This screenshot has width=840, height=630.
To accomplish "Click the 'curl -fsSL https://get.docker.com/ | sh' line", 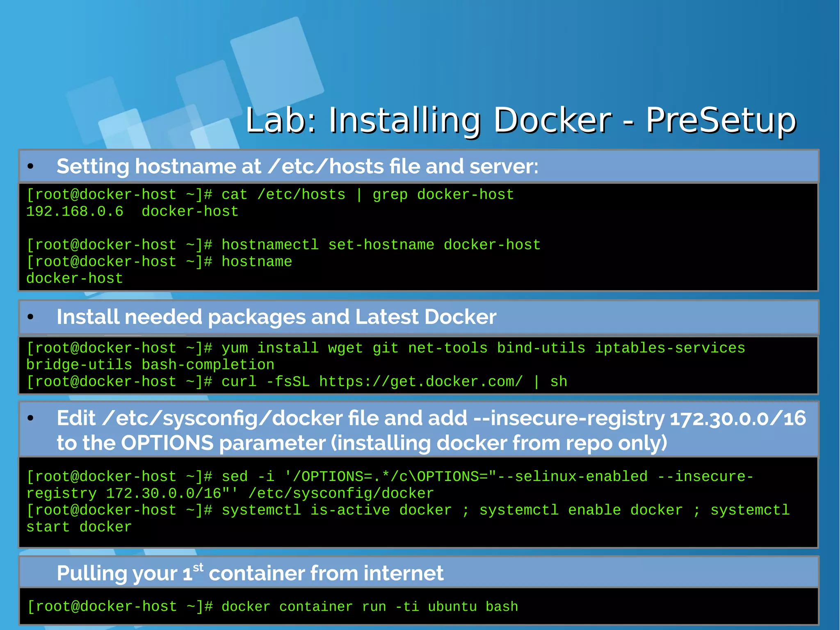I will [297, 382].
